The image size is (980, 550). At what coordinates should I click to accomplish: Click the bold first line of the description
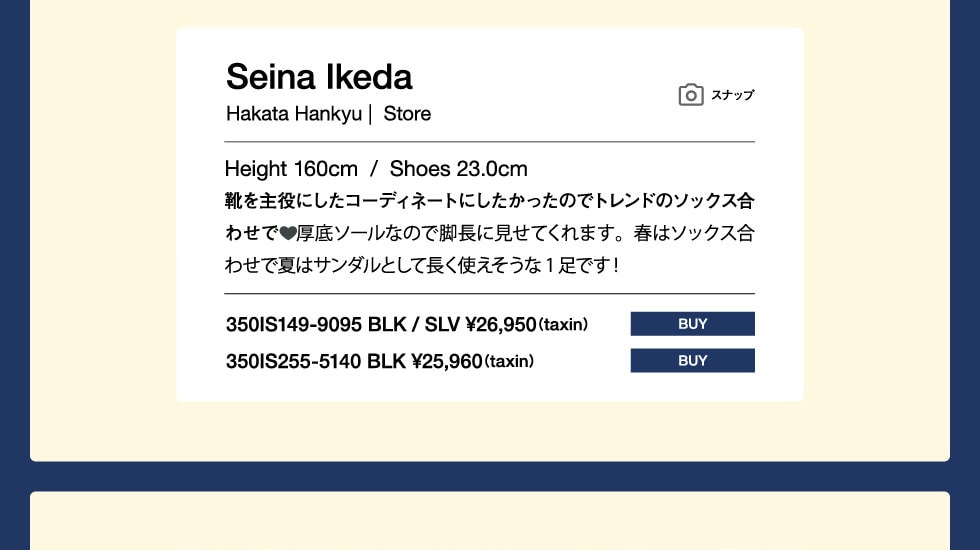(489, 201)
